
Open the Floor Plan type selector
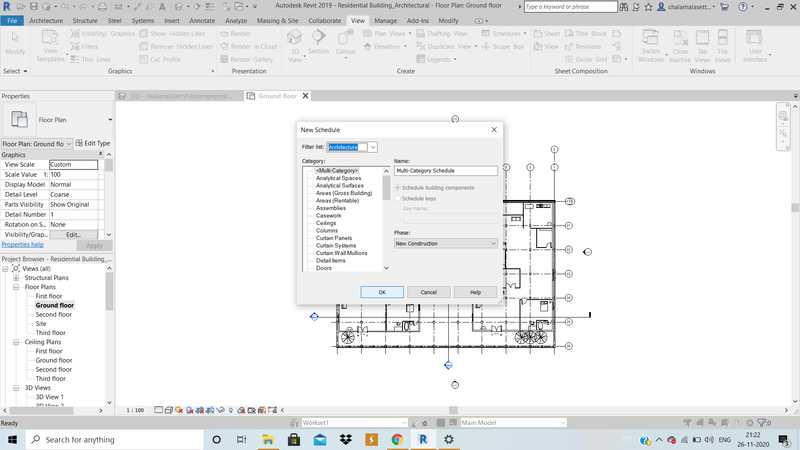(x=57, y=120)
